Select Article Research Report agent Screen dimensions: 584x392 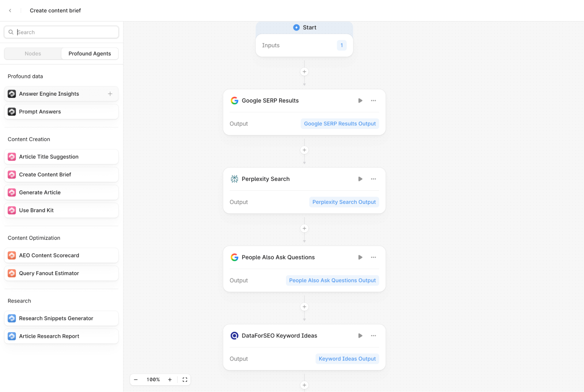point(61,336)
